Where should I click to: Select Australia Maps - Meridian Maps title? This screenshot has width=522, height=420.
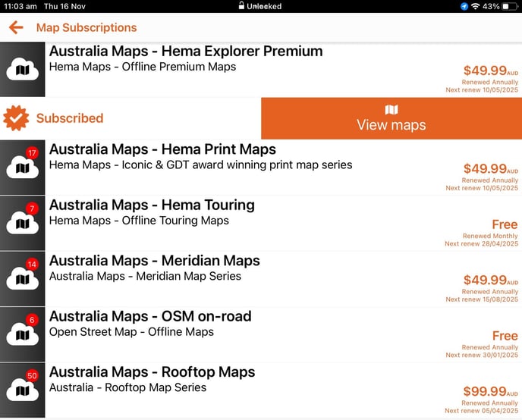155,260
